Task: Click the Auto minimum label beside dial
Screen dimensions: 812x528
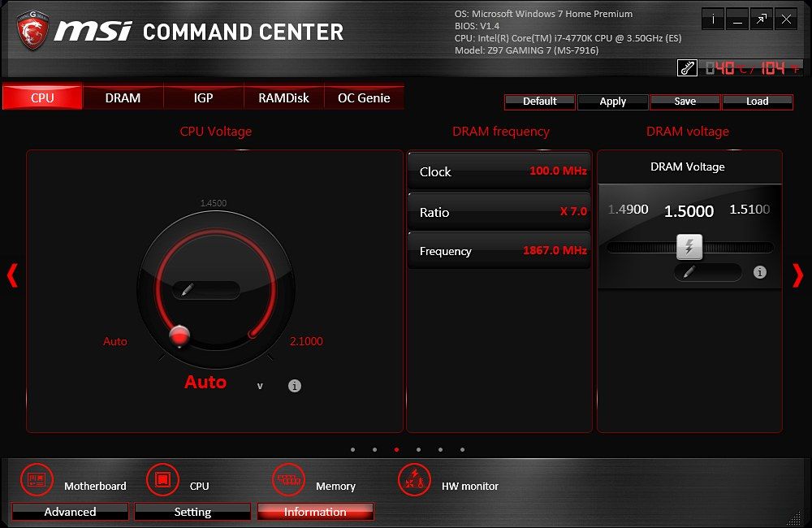Action: pos(115,341)
